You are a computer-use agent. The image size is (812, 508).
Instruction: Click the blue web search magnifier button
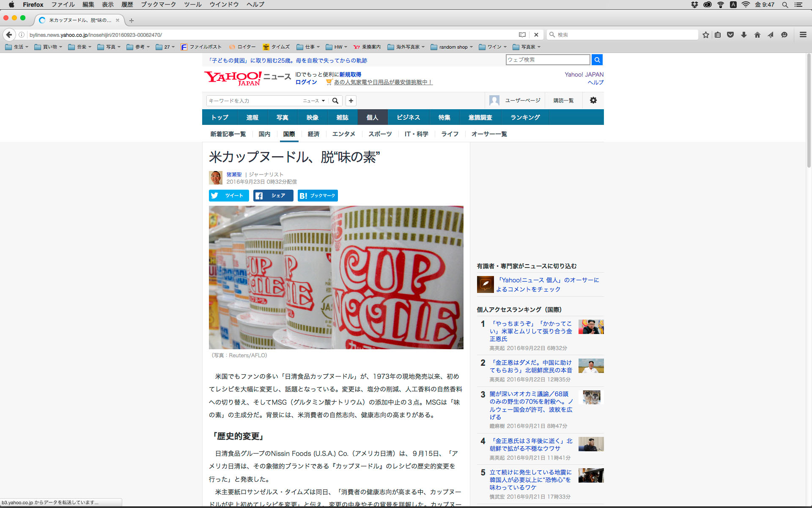click(x=597, y=60)
